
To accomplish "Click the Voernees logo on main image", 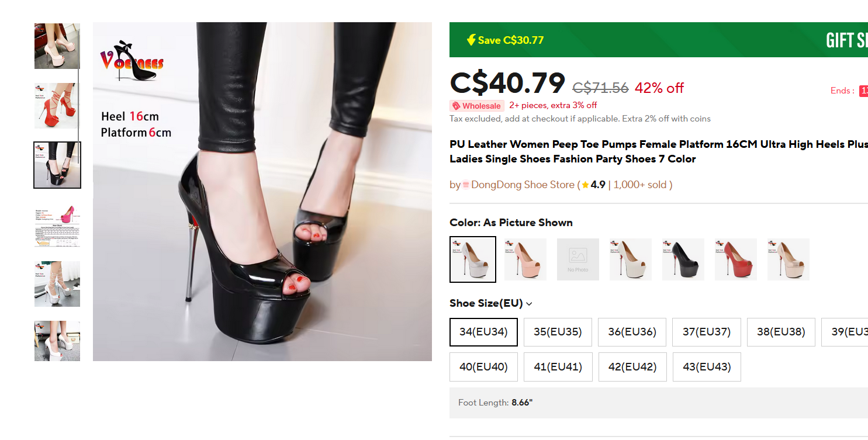I will (132, 60).
